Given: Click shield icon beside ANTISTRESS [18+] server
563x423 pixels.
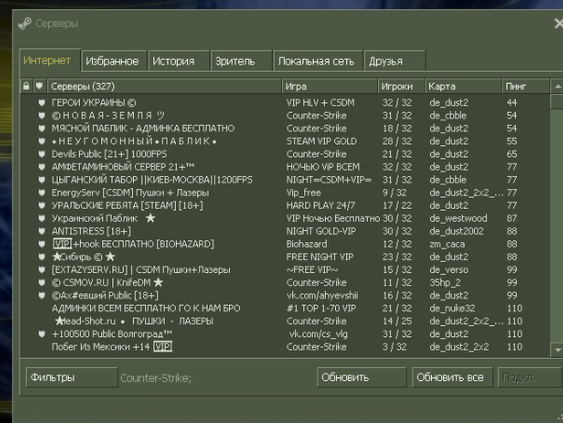Looking at the screenshot, I should pyautogui.click(x=42, y=231).
